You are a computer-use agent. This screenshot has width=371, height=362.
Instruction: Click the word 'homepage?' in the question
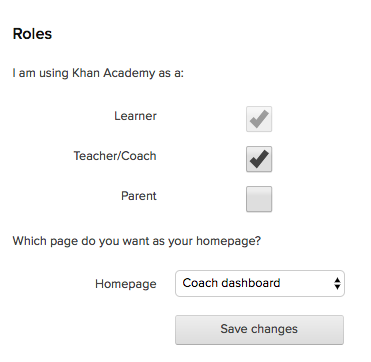click(x=228, y=241)
